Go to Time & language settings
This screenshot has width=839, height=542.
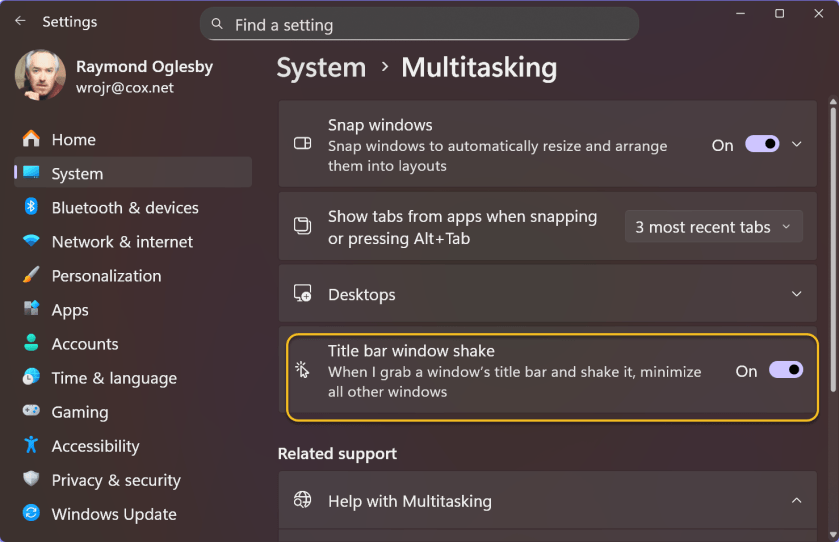(114, 378)
